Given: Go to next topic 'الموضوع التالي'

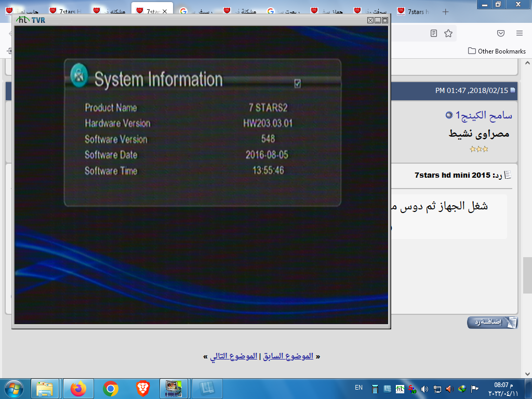Looking at the screenshot, I should [x=233, y=356].
